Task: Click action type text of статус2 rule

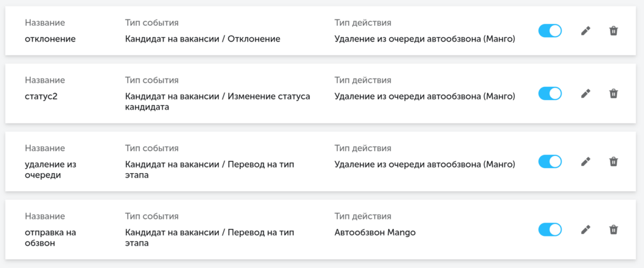Action: [x=425, y=96]
